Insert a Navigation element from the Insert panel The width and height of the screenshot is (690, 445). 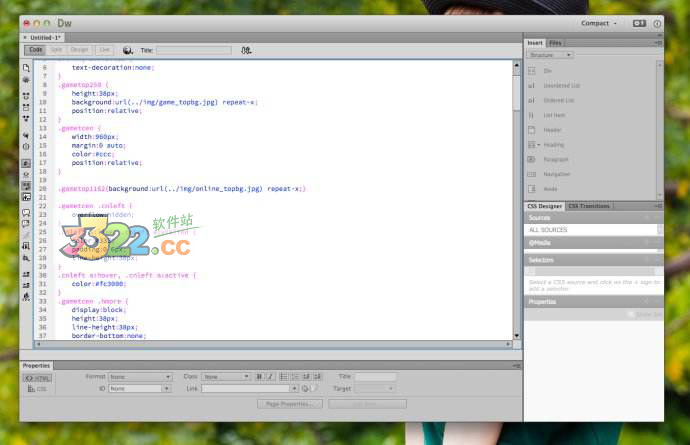(557, 174)
